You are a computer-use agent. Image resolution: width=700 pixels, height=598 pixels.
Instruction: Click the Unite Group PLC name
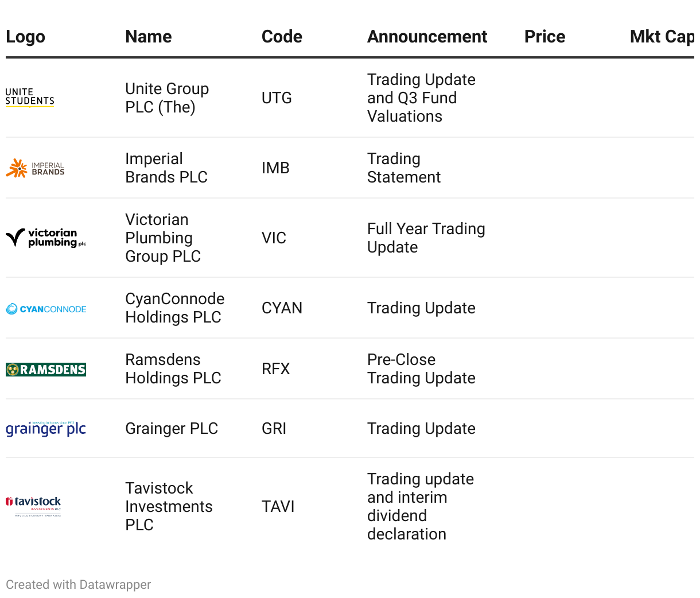pyautogui.click(x=167, y=98)
